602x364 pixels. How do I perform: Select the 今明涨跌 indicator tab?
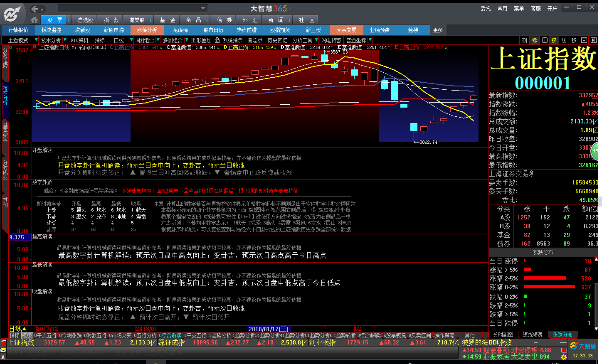click(70, 335)
